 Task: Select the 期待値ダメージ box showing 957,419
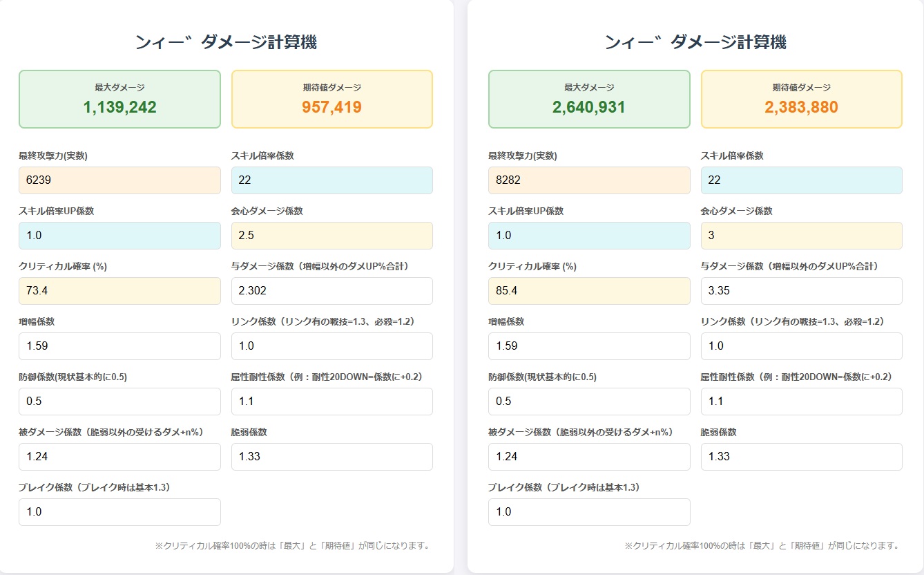331,99
